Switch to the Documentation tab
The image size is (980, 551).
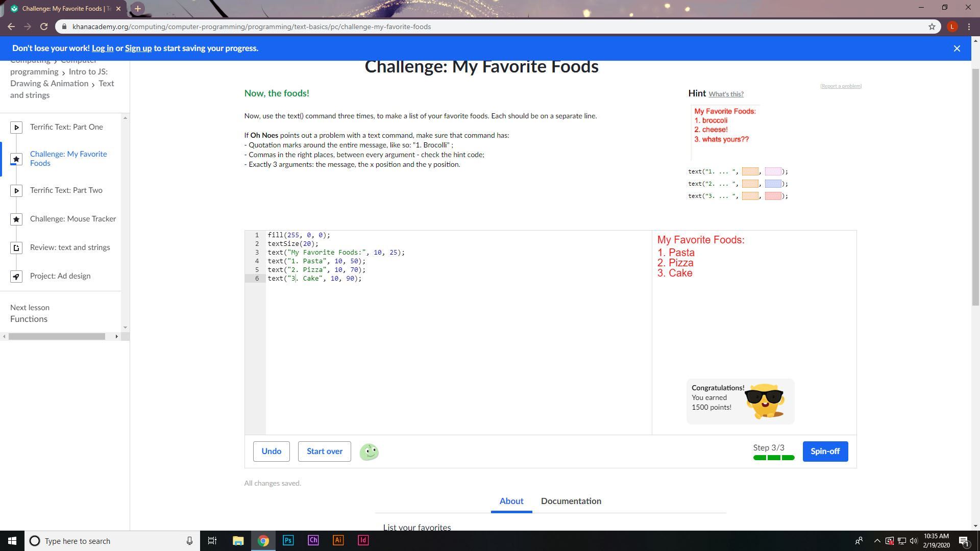(571, 501)
